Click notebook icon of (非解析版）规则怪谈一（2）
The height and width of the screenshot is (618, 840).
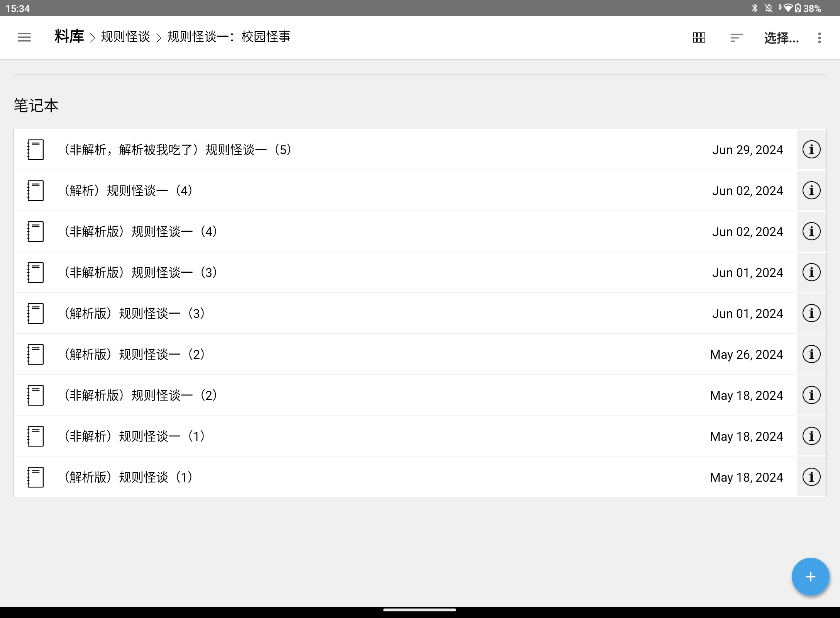coord(35,395)
